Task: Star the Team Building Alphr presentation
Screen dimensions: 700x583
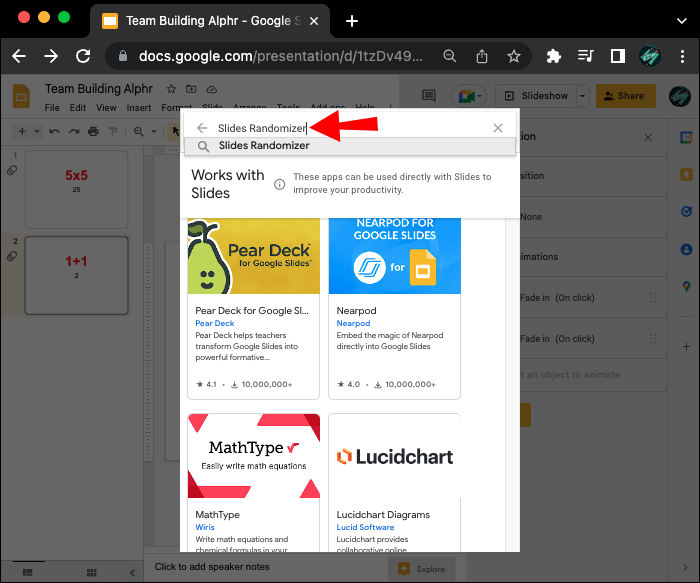Action: tap(171, 89)
